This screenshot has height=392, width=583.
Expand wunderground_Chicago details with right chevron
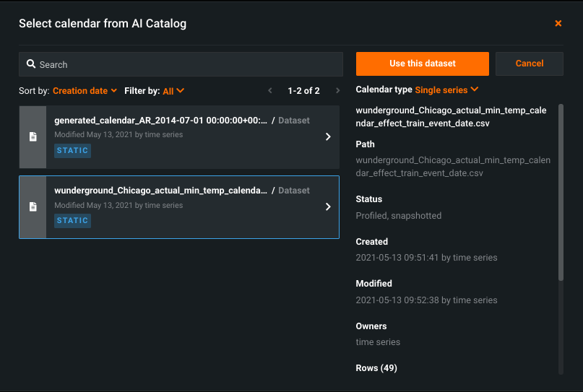click(x=328, y=207)
